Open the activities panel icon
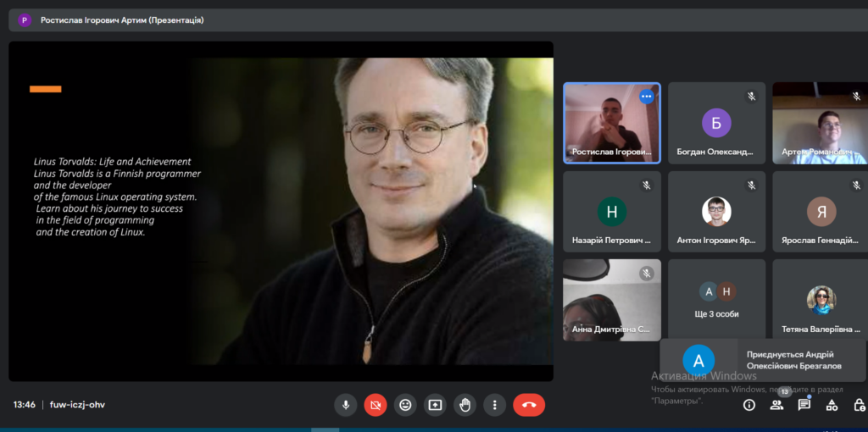 click(x=832, y=405)
